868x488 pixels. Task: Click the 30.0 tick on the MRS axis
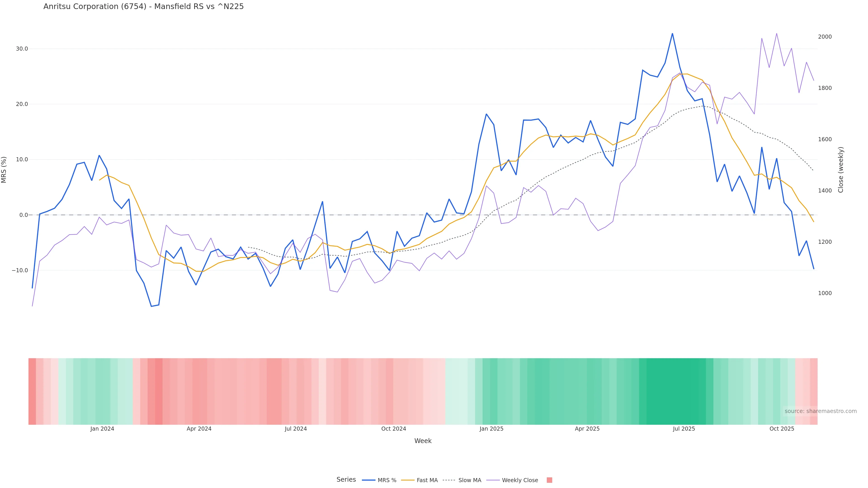(22, 49)
